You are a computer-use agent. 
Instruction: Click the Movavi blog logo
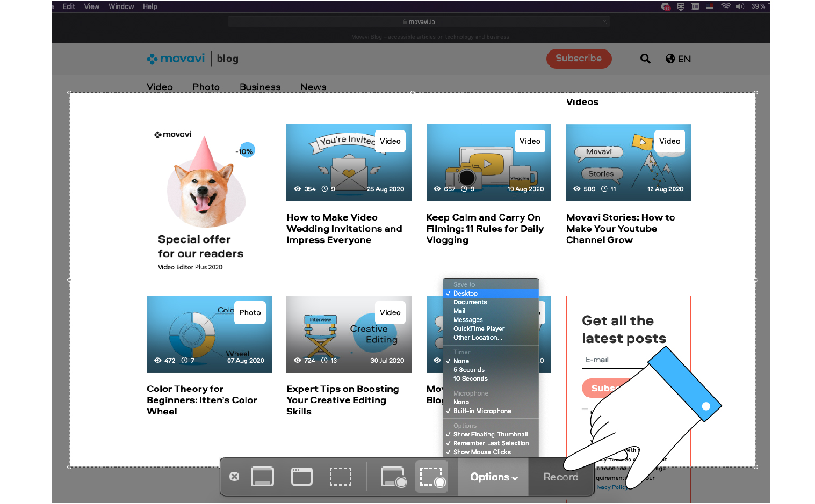192,59
